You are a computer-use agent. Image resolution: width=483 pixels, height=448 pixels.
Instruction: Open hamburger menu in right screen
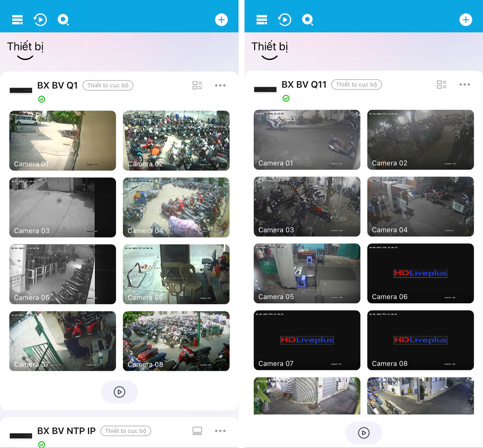(262, 20)
